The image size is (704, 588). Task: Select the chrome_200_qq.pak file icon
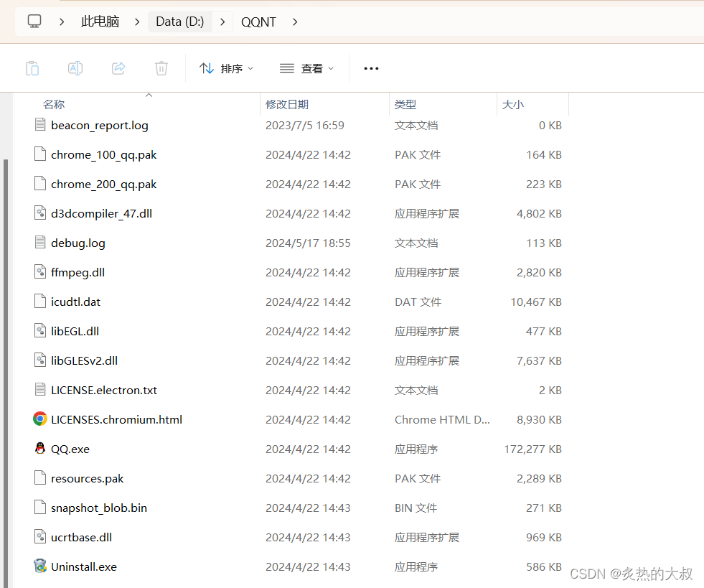[x=40, y=183]
